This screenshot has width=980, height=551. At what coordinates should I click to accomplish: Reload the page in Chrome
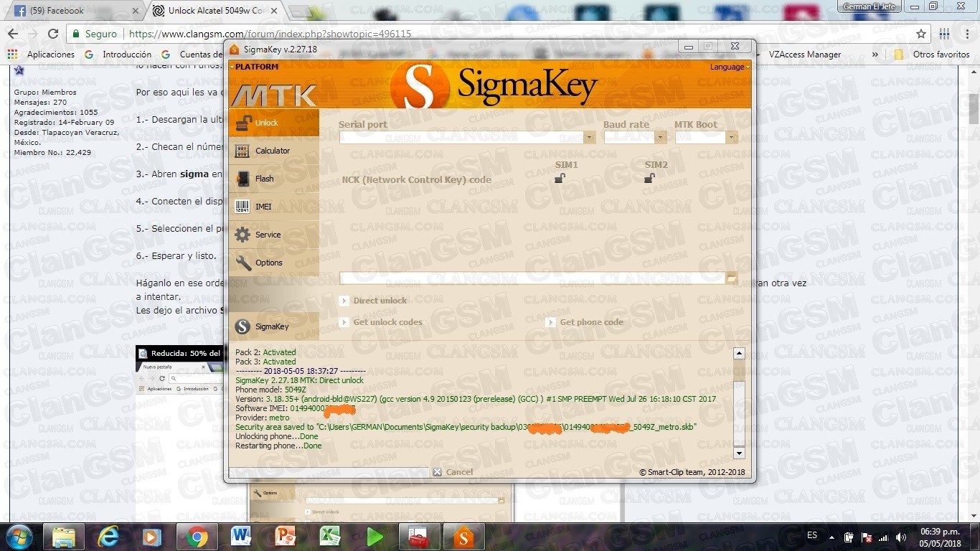point(53,34)
